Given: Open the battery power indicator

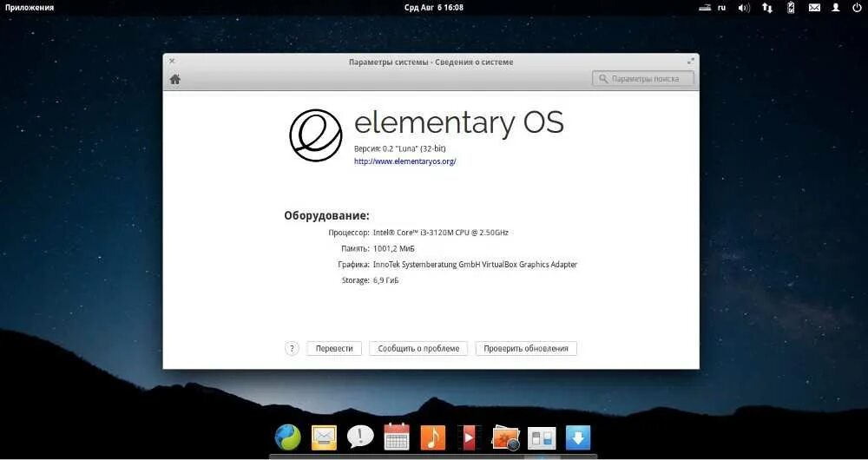Looking at the screenshot, I should (791, 8).
